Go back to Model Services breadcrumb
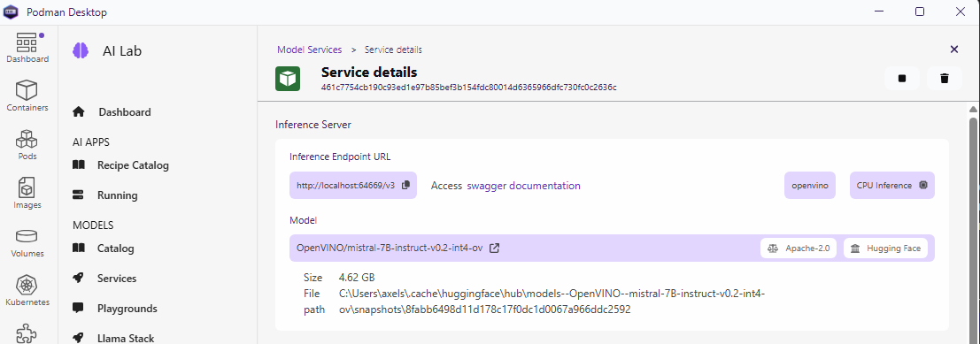This screenshot has width=980, height=344. coord(309,50)
